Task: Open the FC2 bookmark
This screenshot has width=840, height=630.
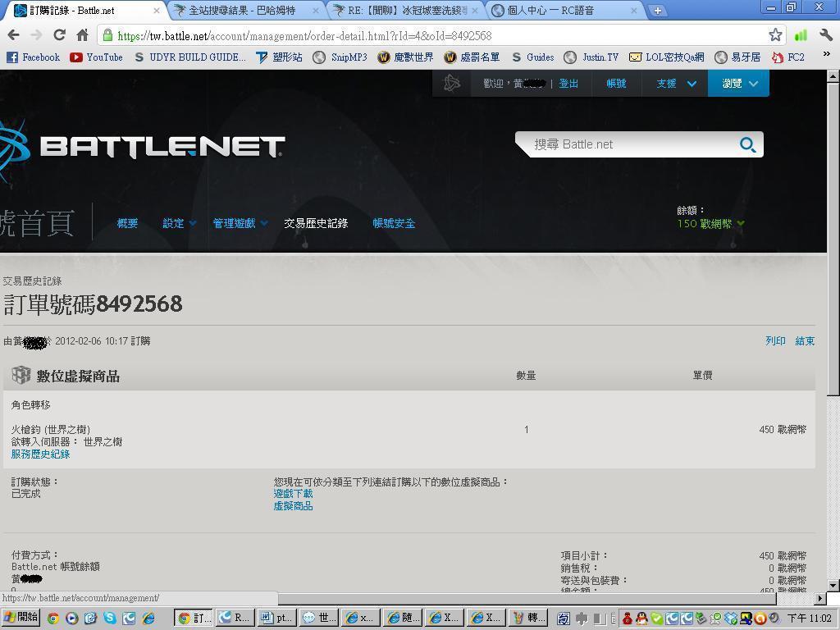Action: click(788, 57)
